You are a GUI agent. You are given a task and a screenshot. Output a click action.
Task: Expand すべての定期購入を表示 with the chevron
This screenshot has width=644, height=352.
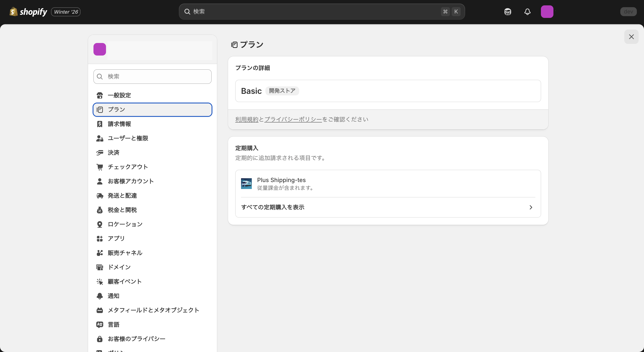pos(530,207)
